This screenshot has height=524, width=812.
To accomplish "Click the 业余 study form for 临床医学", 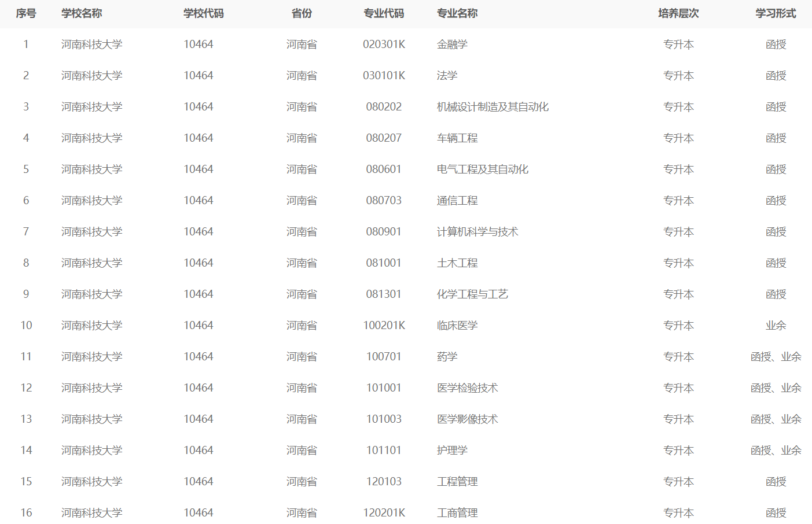I will 776,326.
